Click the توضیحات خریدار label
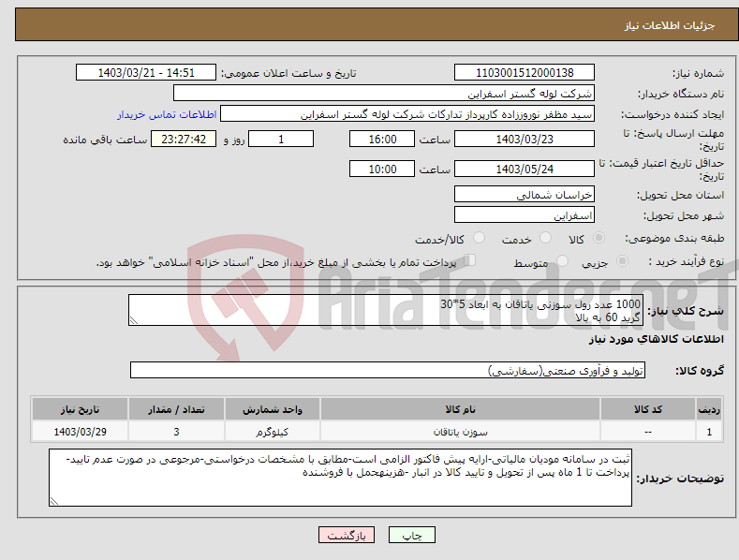Image resolution: width=739 pixels, height=560 pixels. tap(680, 479)
